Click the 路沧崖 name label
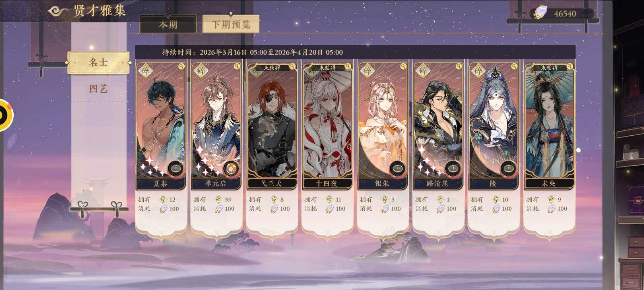The width and height of the screenshot is (644, 290). pyautogui.click(x=438, y=183)
